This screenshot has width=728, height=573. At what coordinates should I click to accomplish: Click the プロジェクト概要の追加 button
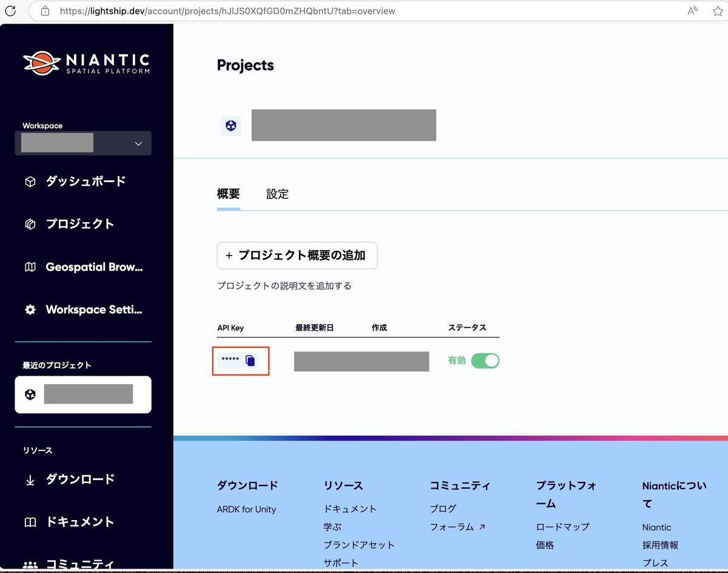coord(297,256)
